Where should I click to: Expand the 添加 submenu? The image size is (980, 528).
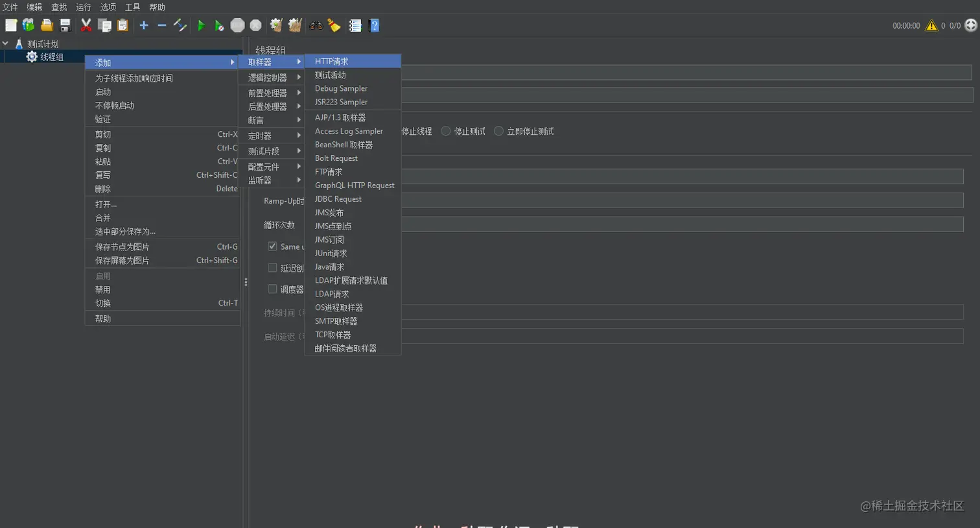[163, 62]
